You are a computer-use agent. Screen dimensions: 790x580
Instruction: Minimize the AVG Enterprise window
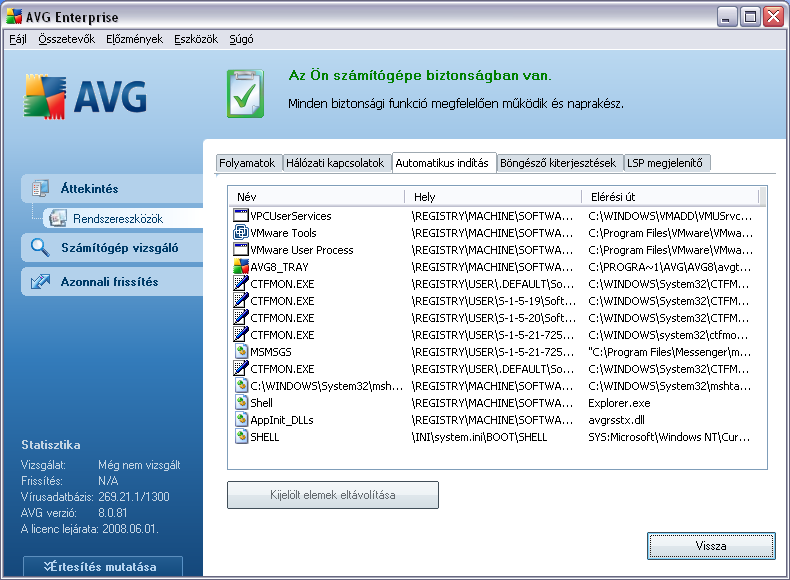point(727,17)
